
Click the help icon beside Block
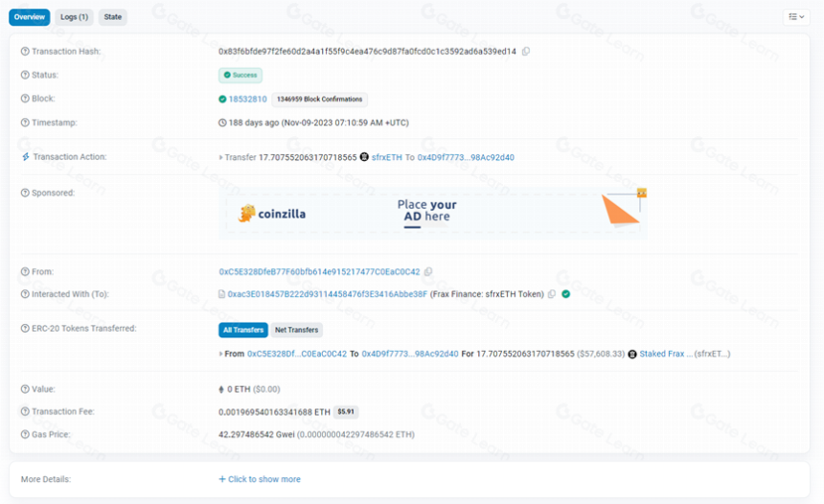point(25,99)
